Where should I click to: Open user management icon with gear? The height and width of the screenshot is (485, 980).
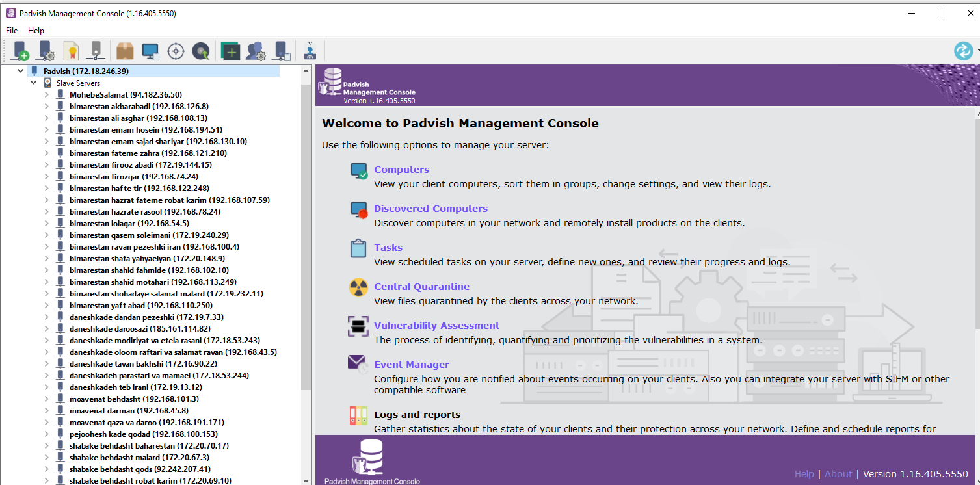point(256,51)
